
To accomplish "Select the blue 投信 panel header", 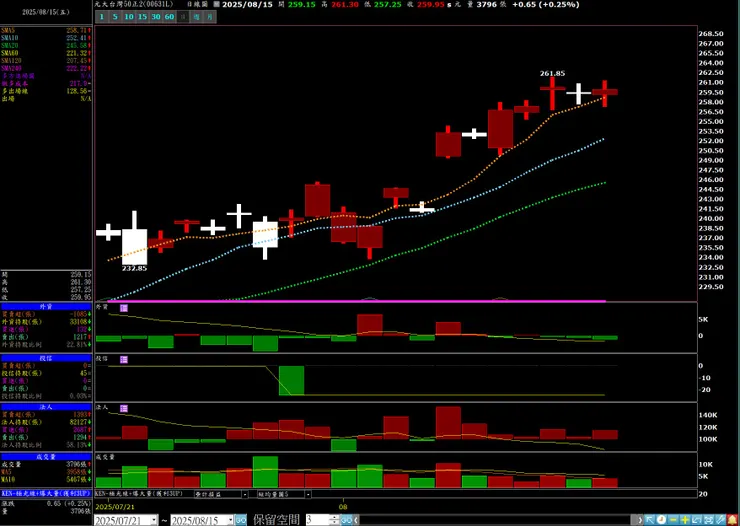I will click(46, 358).
